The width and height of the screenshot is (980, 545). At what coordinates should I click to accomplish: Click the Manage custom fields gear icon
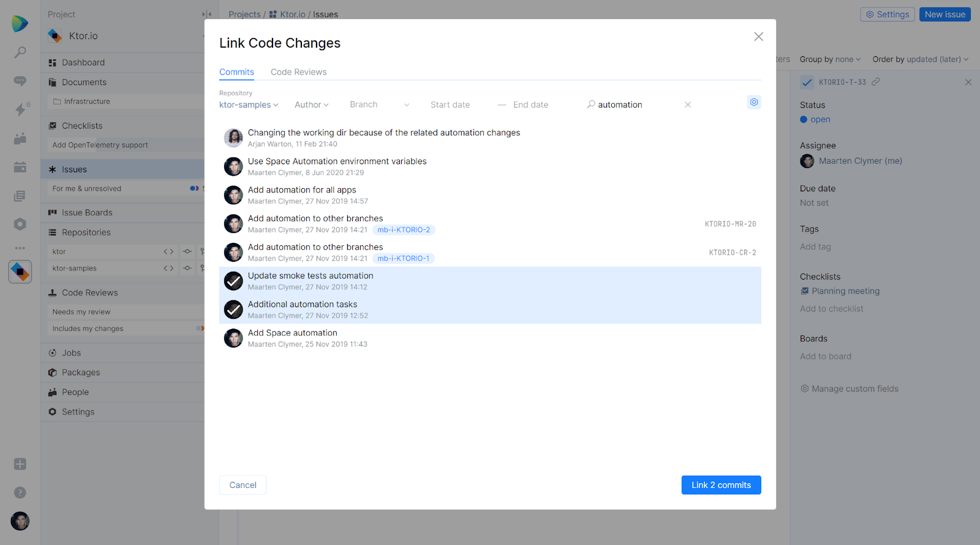click(805, 389)
